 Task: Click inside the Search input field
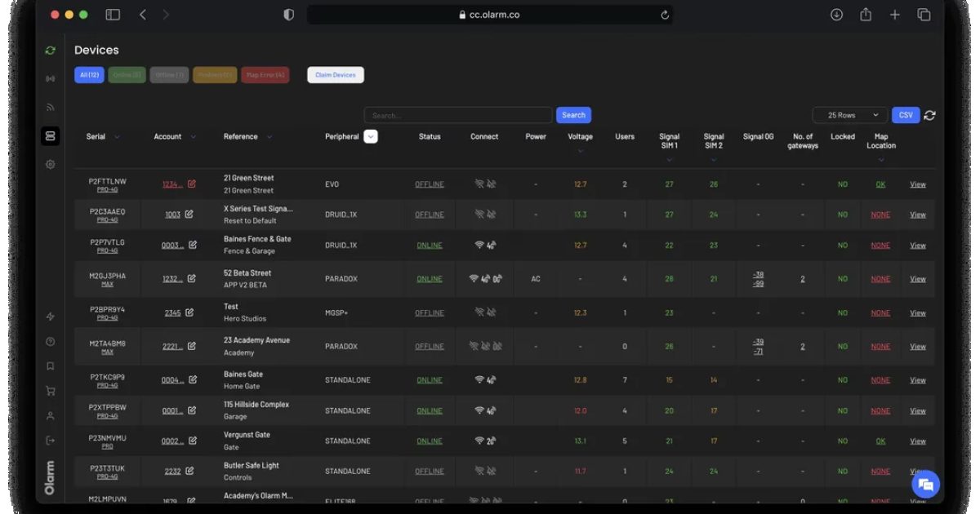click(x=457, y=114)
